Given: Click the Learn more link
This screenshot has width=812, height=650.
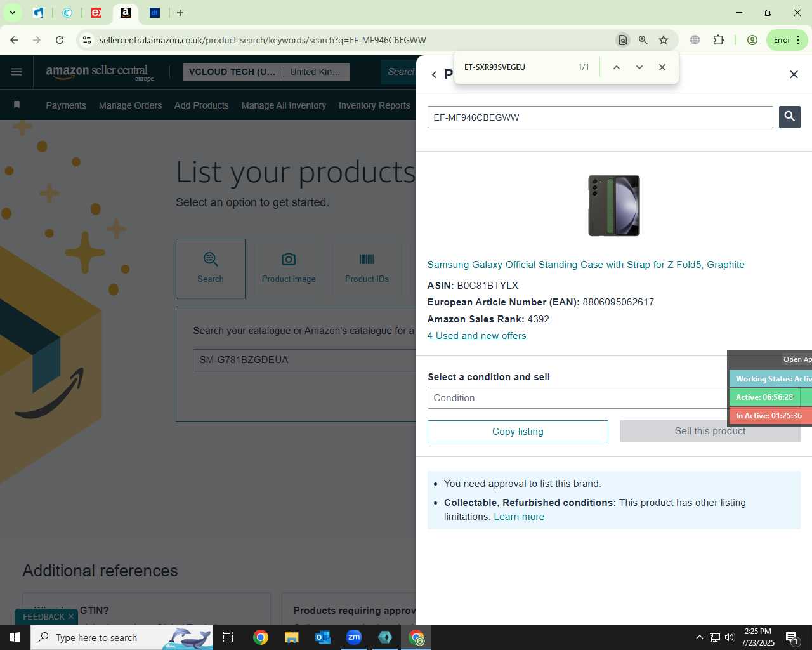Looking at the screenshot, I should point(519,517).
